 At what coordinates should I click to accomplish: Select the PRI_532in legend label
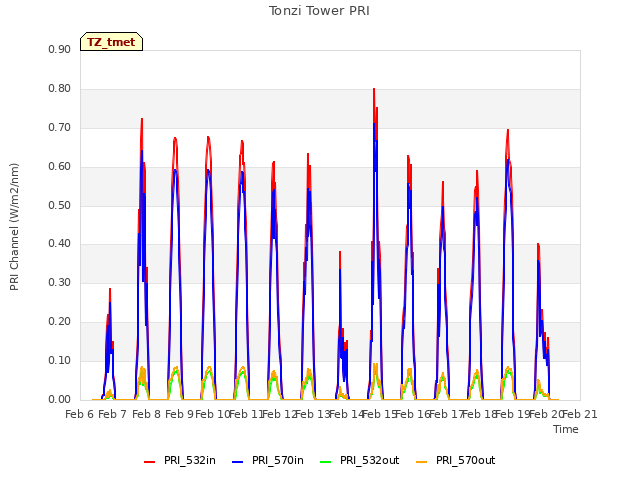[190, 460]
